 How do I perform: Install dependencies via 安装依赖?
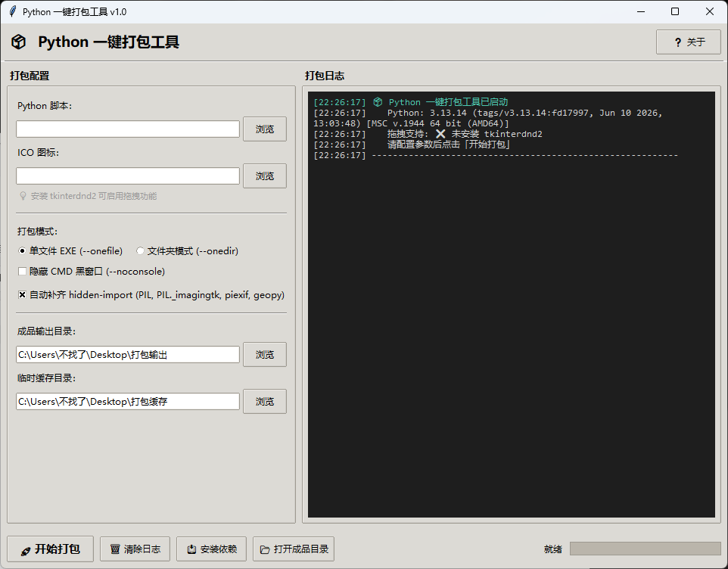click(212, 549)
